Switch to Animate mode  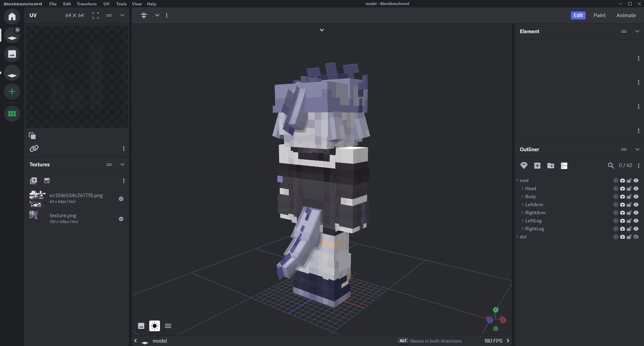coord(626,15)
